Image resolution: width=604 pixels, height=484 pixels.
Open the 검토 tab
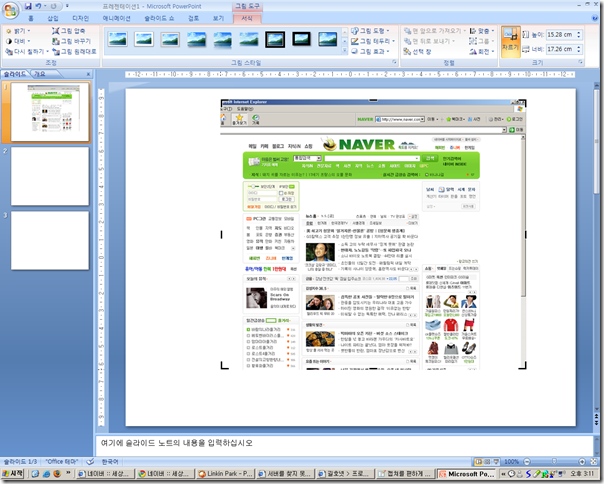193,18
